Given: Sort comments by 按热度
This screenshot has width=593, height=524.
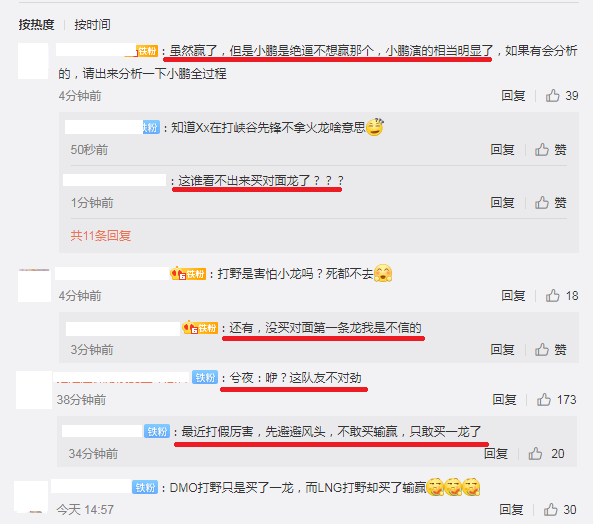Looking at the screenshot, I should point(36,25).
